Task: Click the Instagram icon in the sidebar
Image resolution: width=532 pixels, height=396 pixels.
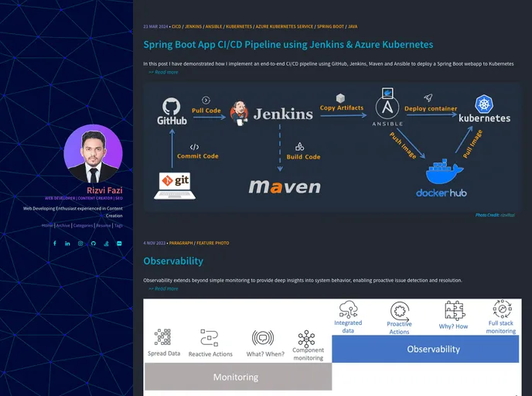Action: [x=80, y=244]
